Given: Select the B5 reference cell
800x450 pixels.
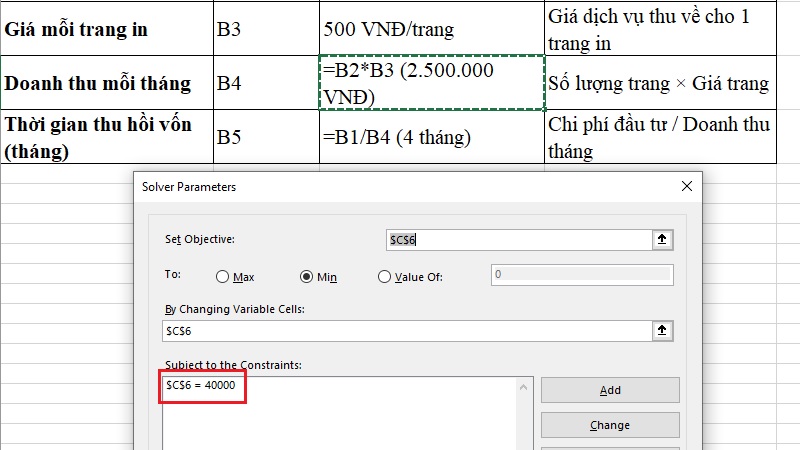Looking at the screenshot, I should tap(266, 137).
